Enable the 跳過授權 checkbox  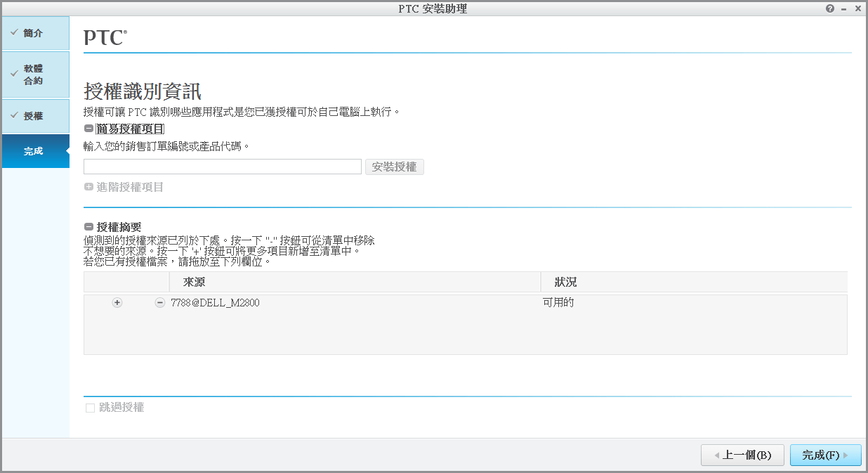pos(90,408)
